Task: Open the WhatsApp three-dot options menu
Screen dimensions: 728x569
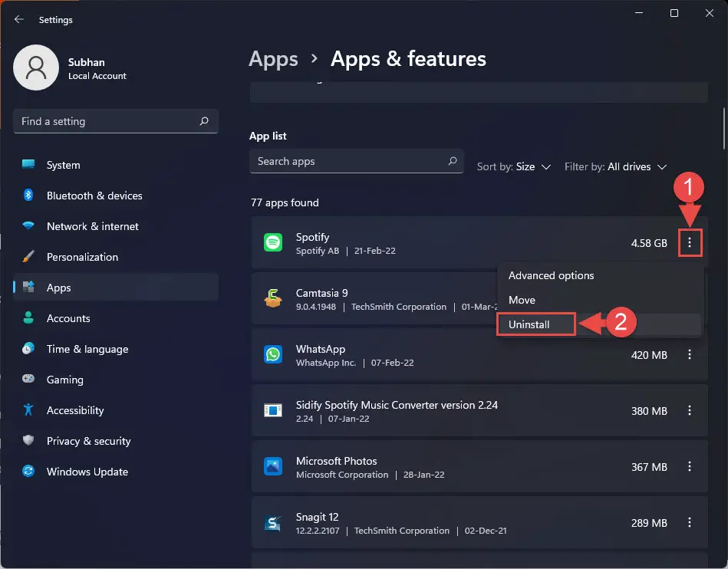Action: coord(690,354)
